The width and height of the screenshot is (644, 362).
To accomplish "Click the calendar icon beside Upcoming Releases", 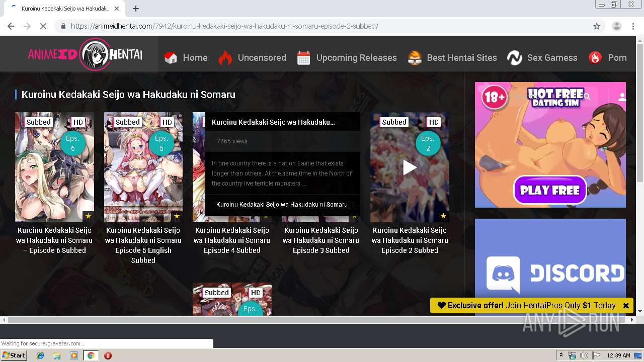I will click(303, 58).
